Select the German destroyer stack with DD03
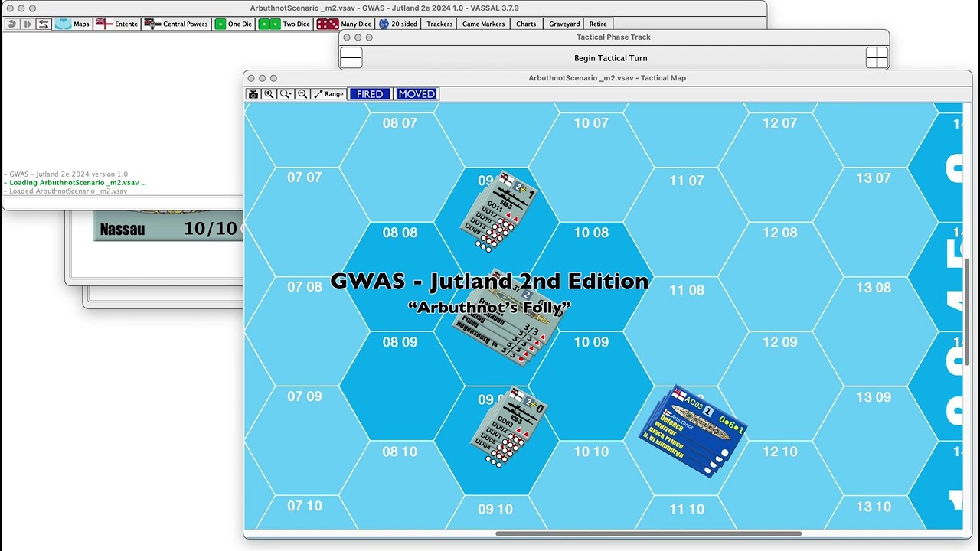 coord(508,429)
